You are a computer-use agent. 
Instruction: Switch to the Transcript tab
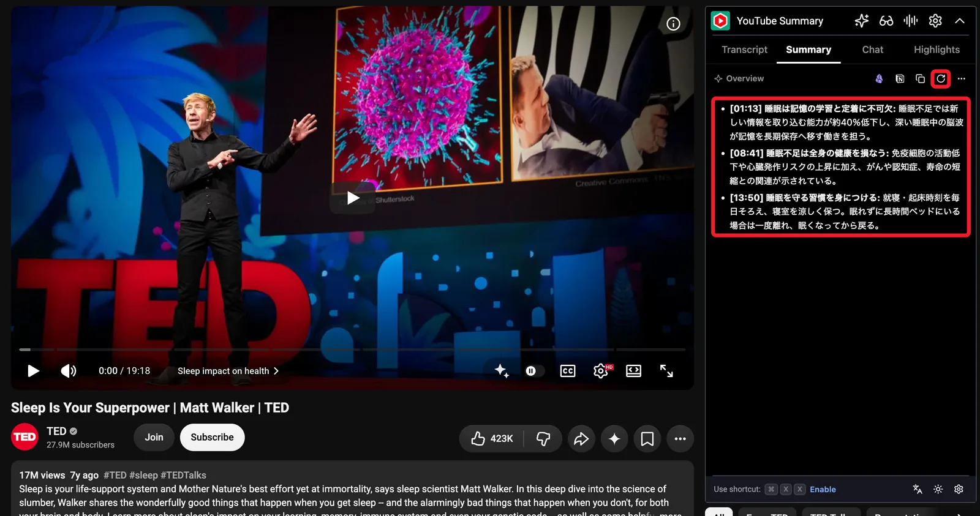744,50
